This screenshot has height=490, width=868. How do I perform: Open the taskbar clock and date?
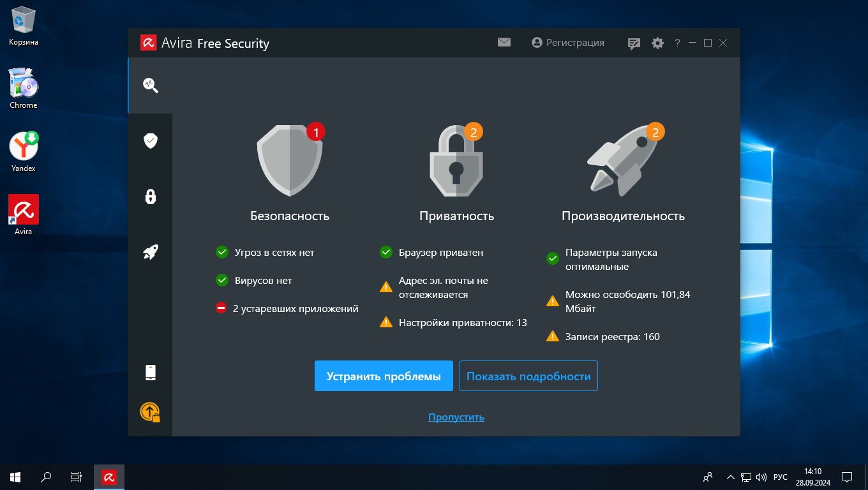point(813,477)
